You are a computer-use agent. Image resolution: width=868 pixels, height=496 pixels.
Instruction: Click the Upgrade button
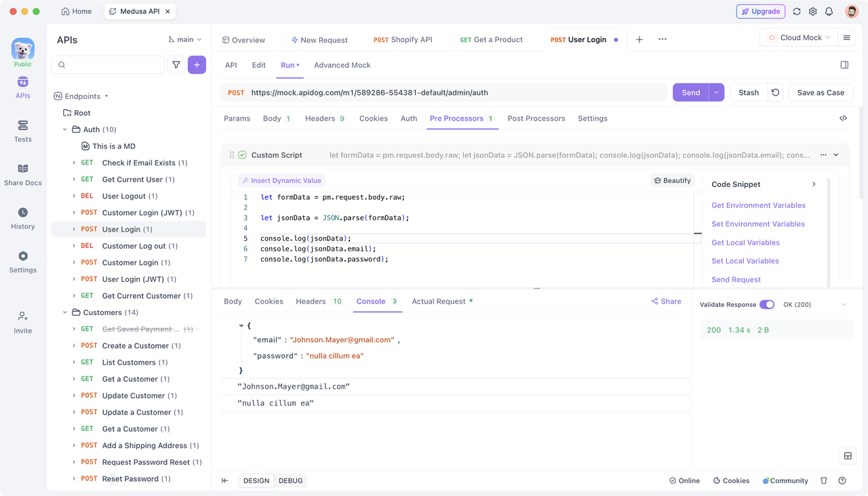point(760,12)
